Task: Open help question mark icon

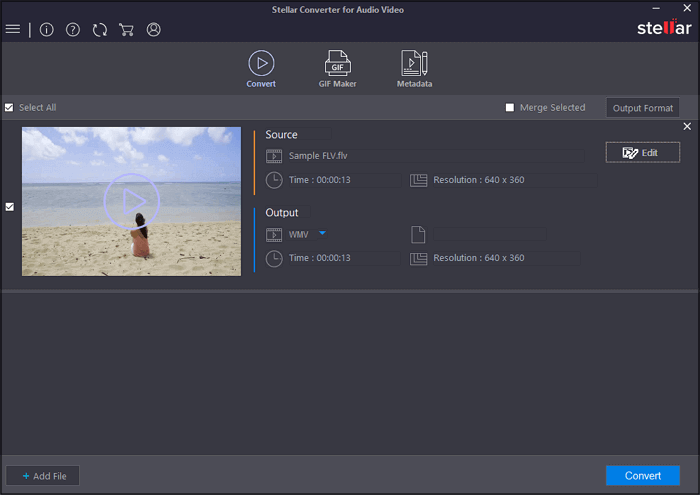Action: [x=73, y=29]
